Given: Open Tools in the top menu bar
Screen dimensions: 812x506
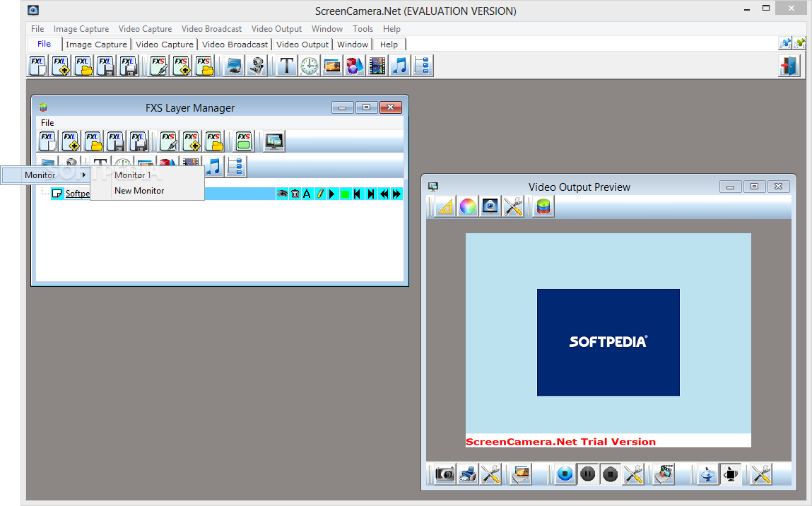Looking at the screenshot, I should (363, 29).
